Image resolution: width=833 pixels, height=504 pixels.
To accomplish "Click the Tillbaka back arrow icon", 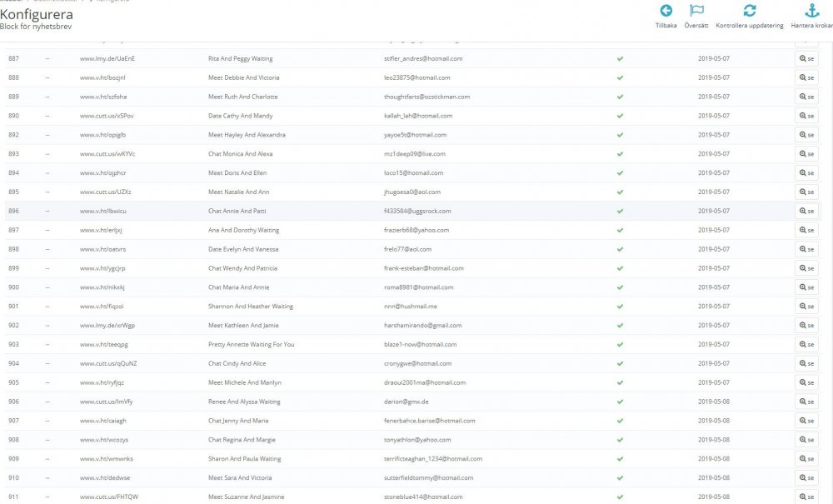I will pos(665,12).
